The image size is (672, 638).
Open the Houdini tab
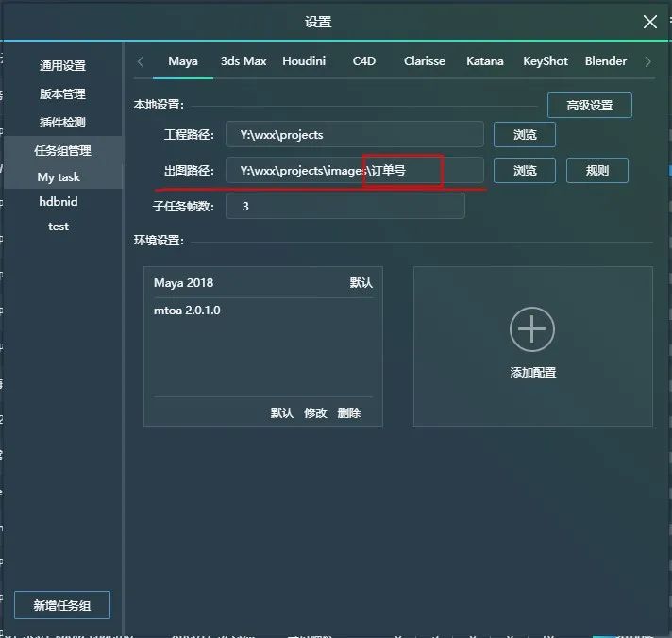pos(304,61)
